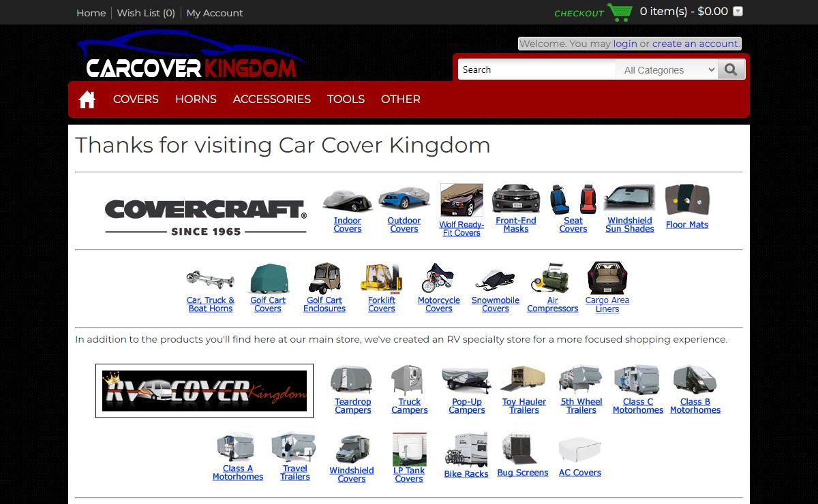Viewport: 818px width, 504px height.
Task: Click the magnifier search button
Action: (731, 69)
